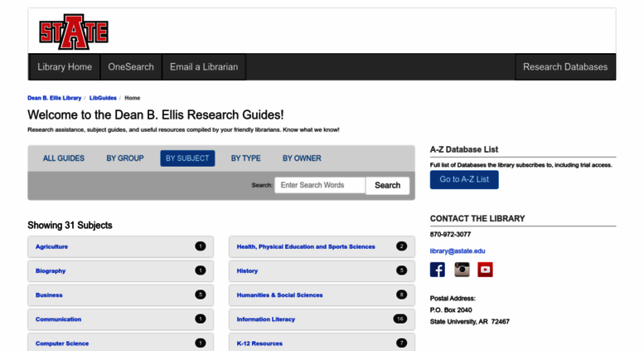Go to OneSearch in navigation bar
This screenshot has width=644, height=351.
click(131, 67)
